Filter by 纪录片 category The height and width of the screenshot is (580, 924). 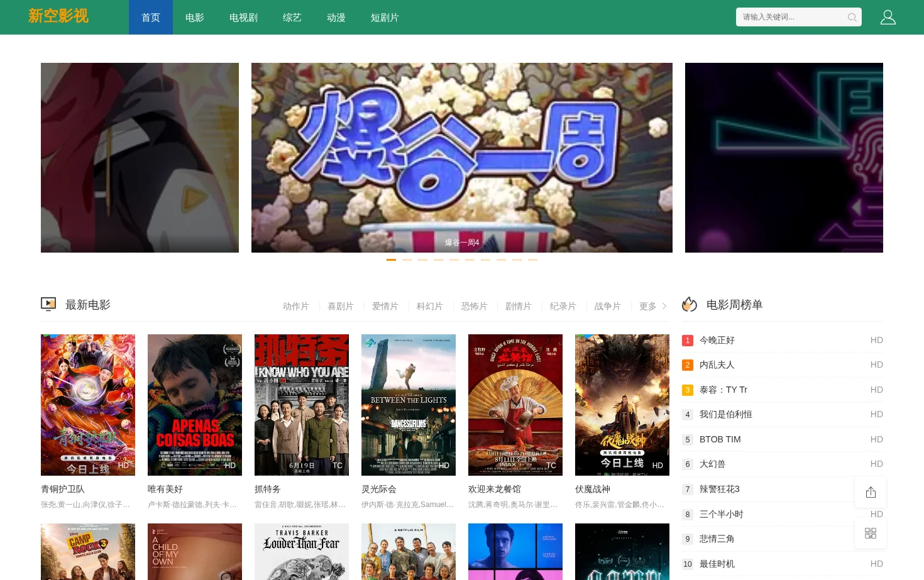coord(563,306)
